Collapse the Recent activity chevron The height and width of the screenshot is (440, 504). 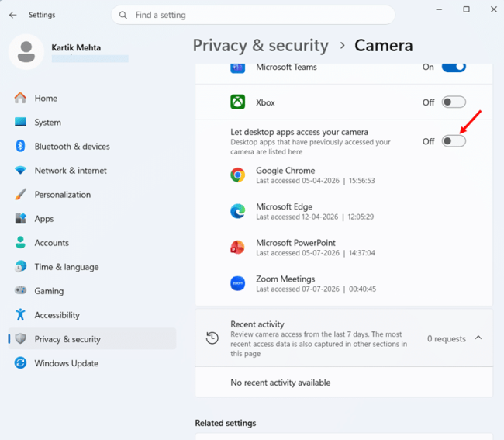[x=478, y=338]
